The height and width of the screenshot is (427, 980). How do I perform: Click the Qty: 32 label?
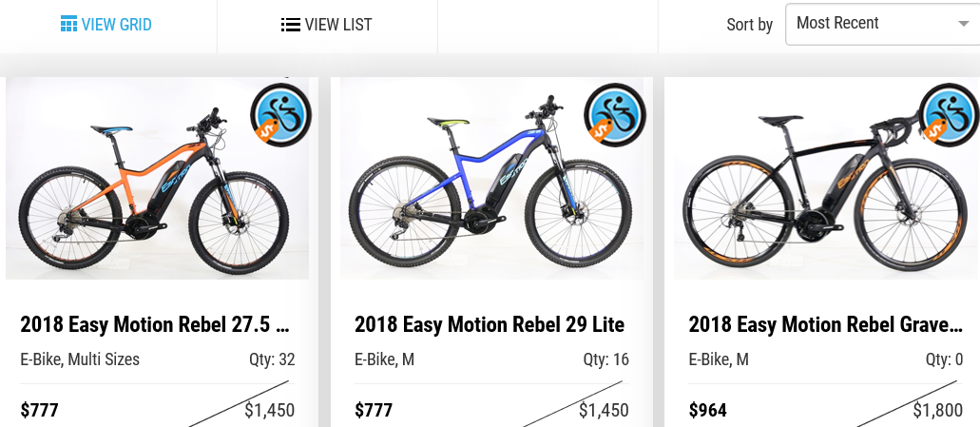tap(272, 359)
